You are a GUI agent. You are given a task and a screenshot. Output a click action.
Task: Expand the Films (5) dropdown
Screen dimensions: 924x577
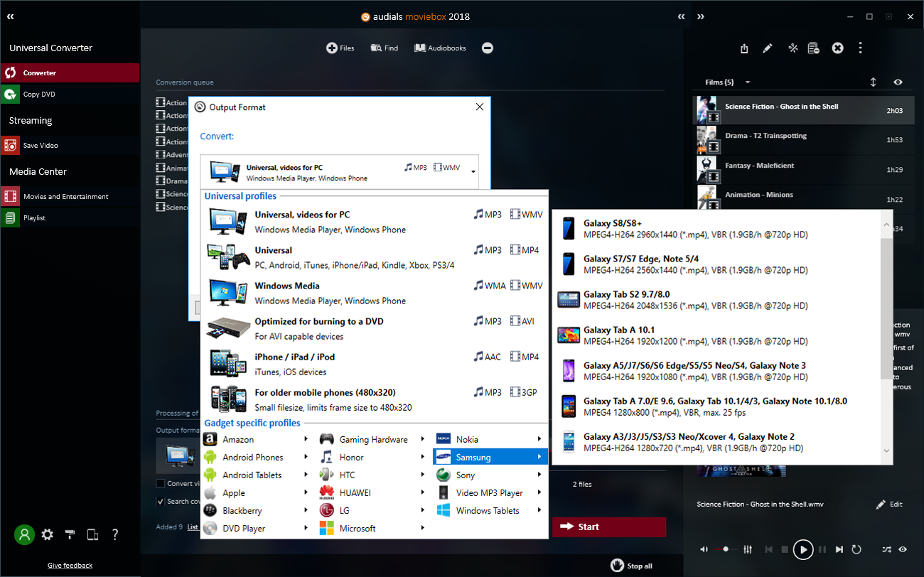coord(748,82)
